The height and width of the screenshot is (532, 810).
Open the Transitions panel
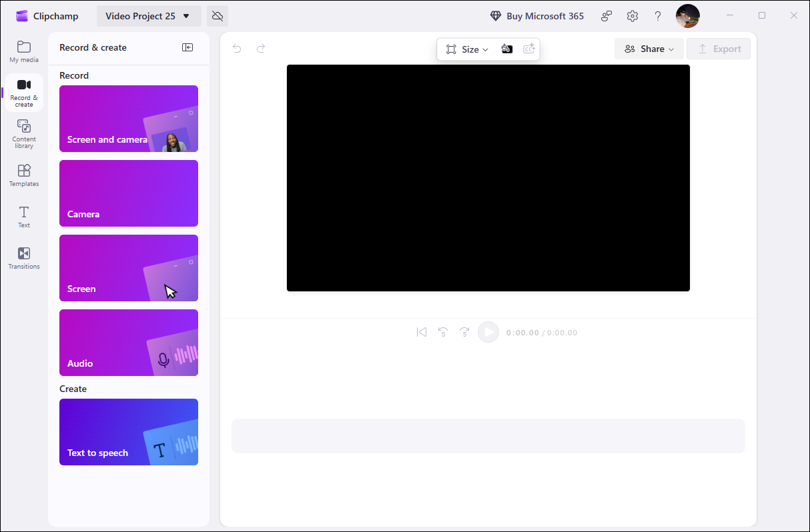(x=24, y=258)
